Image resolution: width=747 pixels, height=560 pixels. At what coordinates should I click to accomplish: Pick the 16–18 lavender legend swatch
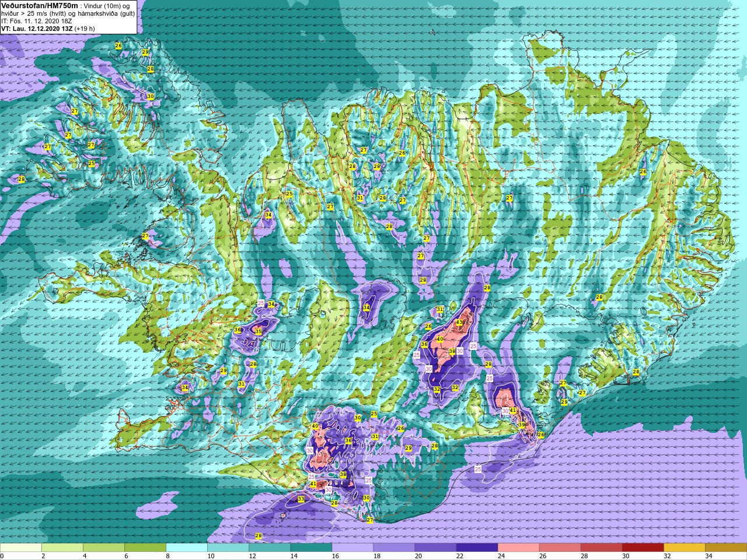352,548
